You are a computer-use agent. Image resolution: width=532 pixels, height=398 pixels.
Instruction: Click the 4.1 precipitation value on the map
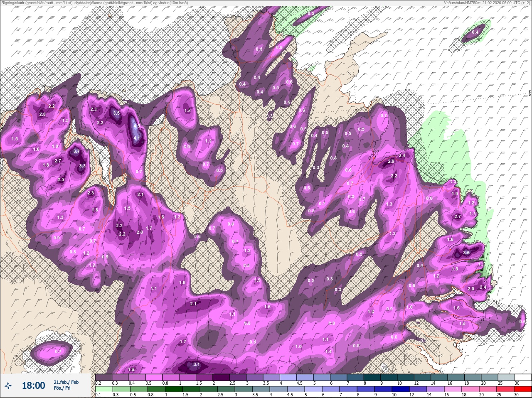[137, 138]
